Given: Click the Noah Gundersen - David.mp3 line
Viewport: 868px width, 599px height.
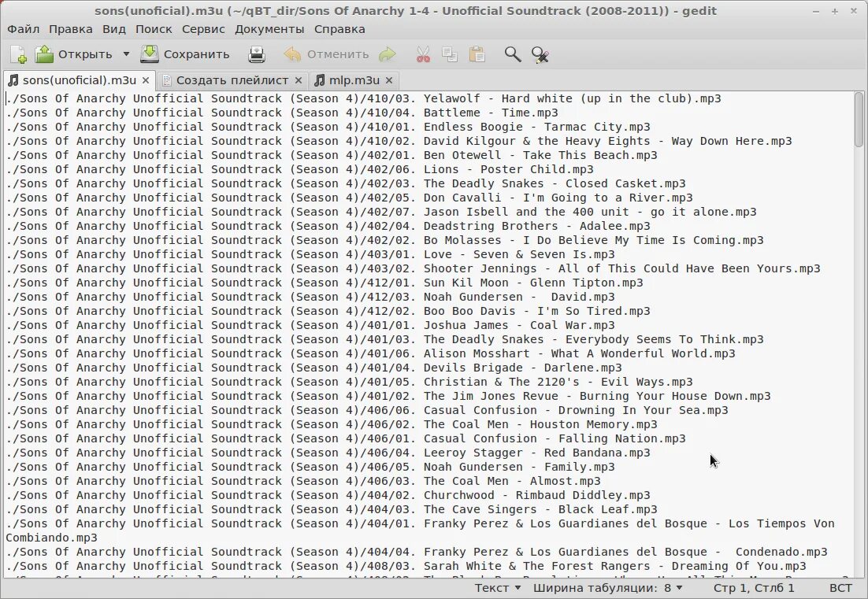Looking at the screenshot, I should coord(310,297).
